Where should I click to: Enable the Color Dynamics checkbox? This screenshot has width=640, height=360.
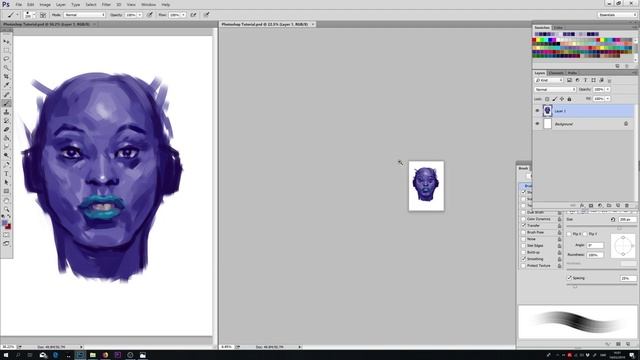[x=524, y=219]
